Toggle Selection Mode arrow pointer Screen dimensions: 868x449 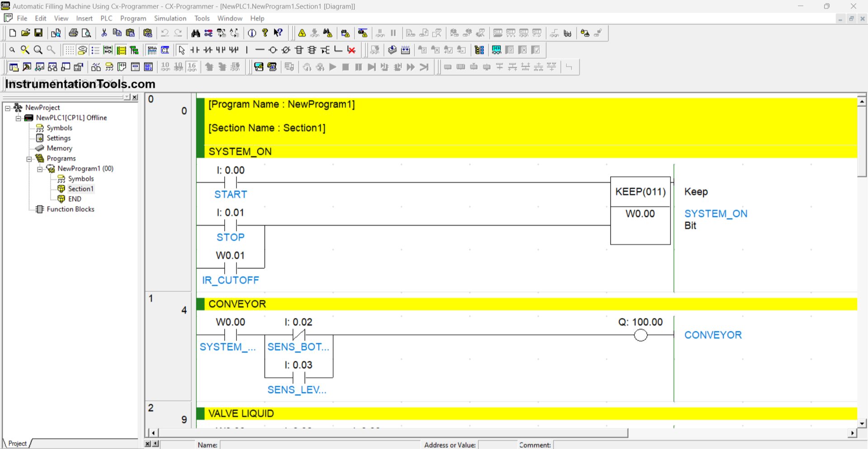182,50
